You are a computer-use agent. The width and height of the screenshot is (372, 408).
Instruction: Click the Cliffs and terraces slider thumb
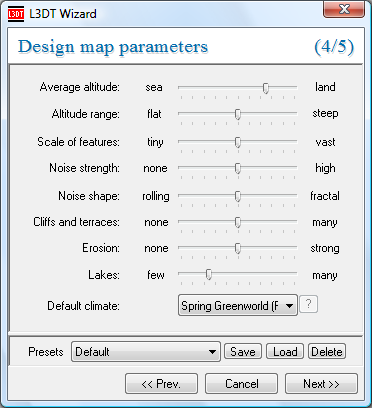click(238, 222)
